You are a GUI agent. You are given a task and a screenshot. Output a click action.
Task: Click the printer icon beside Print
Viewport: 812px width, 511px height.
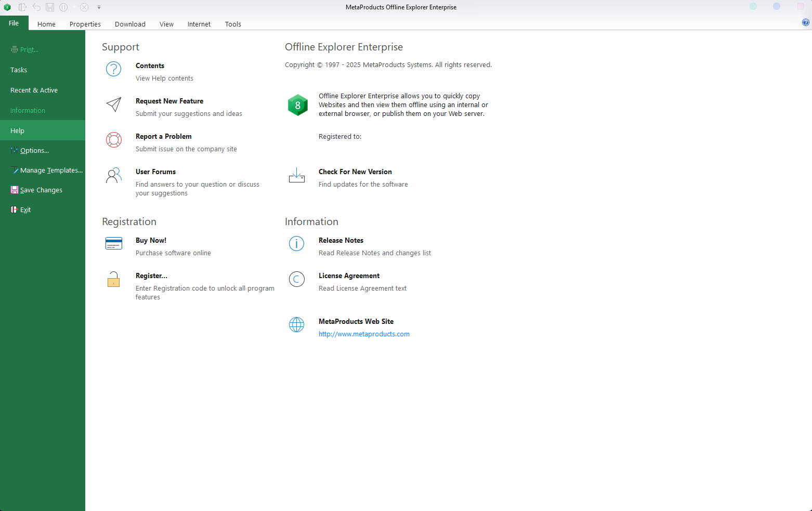[x=14, y=50]
